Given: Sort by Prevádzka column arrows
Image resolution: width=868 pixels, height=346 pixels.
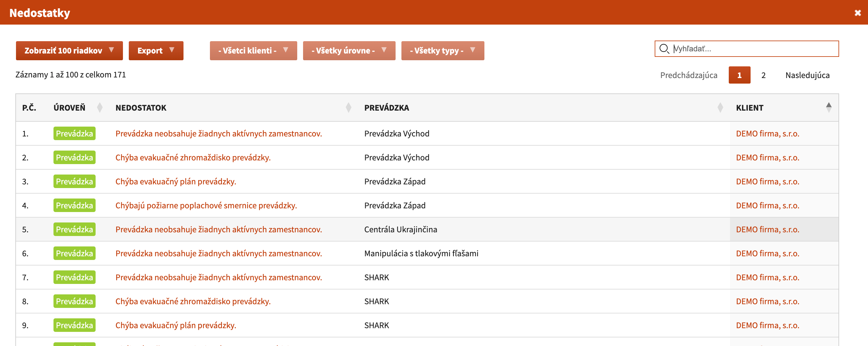Looking at the screenshot, I should click(x=720, y=108).
